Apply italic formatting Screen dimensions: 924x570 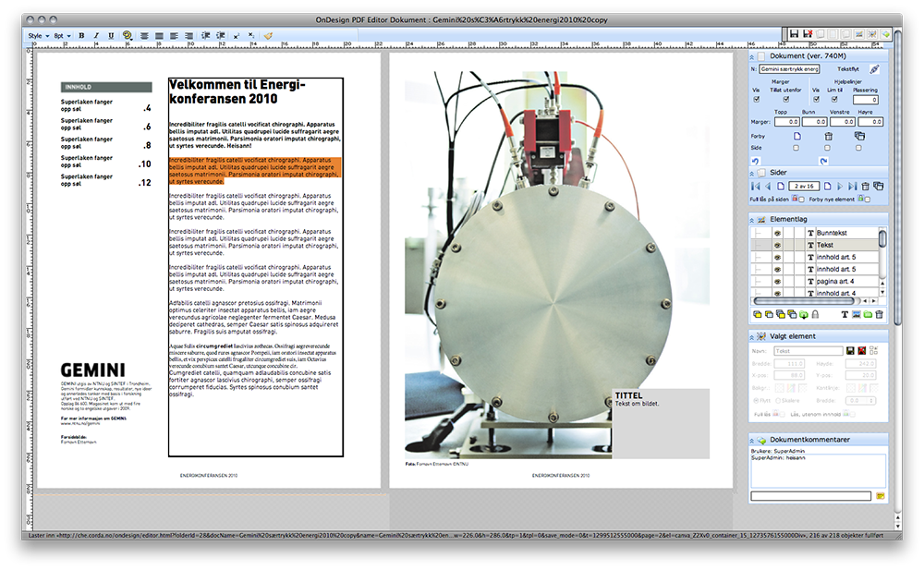(x=96, y=35)
